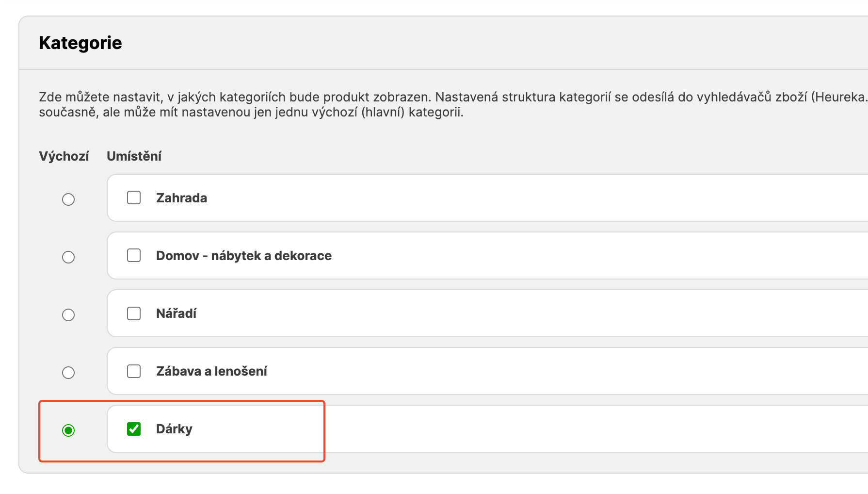Choose the Nářadí default radio button
This screenshot has height=494, width=868.
(68, 315)
